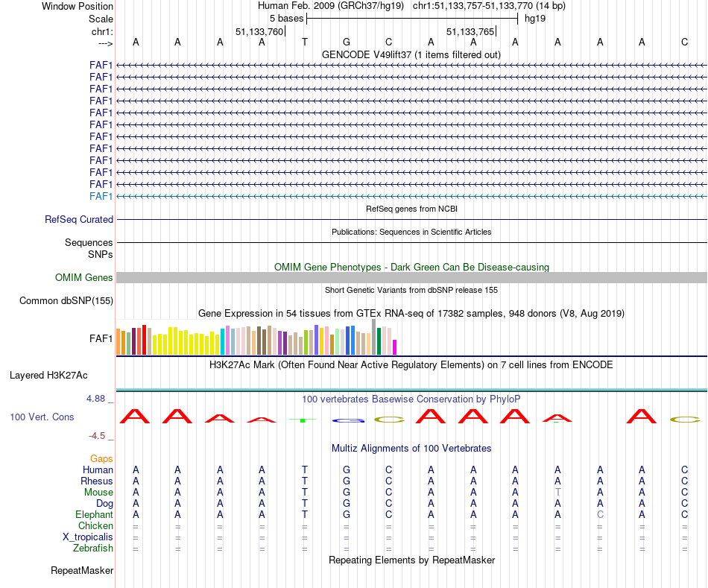Viewport: 708px width, 588px height.
Task: Click the Sequences track label
Action: click(x=89, y=242)
